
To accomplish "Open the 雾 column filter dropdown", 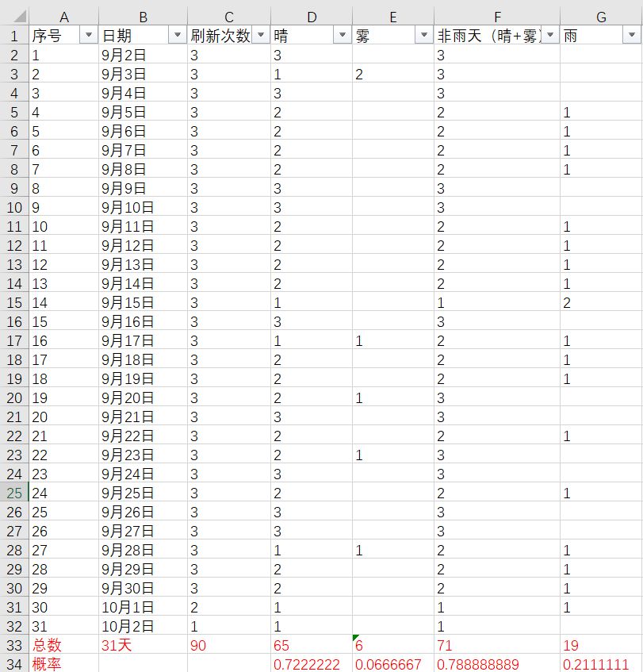I will [423, 35].
